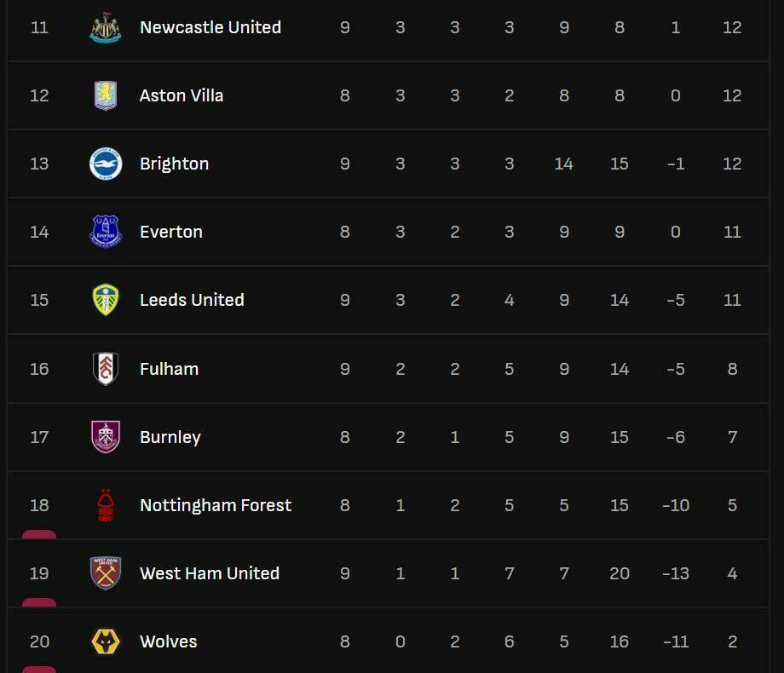This screenshot has height=673, width=784.
Task: Select the Brighton round blue crest
Action: (106, 164)
